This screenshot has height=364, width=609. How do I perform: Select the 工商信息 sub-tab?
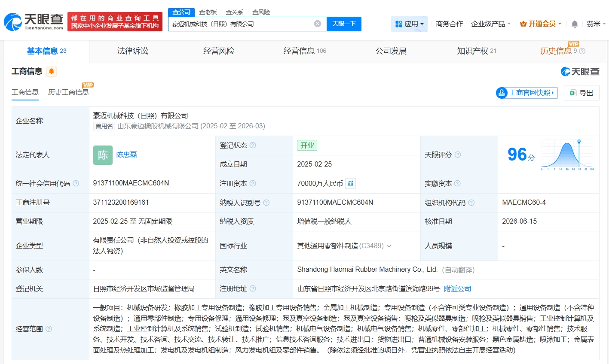click(25, 92)
